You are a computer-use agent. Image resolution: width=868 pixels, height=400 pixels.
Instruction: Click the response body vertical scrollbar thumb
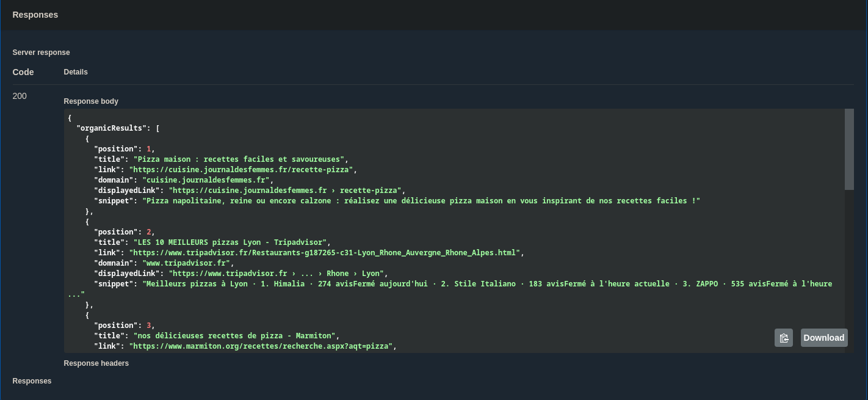point(849,150)
